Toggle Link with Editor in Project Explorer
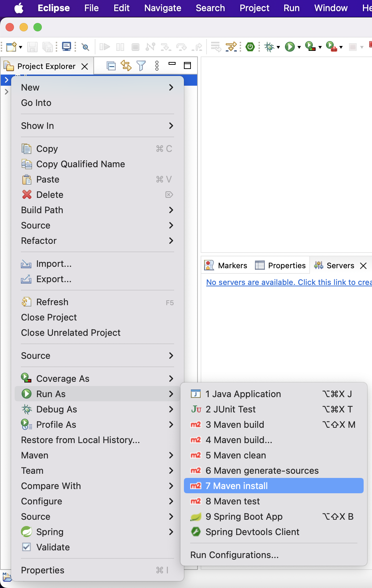This screenshot has width=372, height=588. click(126, 65)
